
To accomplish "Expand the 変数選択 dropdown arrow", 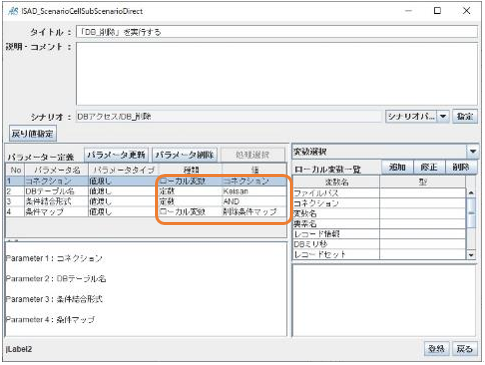I will tap(473, 152).
